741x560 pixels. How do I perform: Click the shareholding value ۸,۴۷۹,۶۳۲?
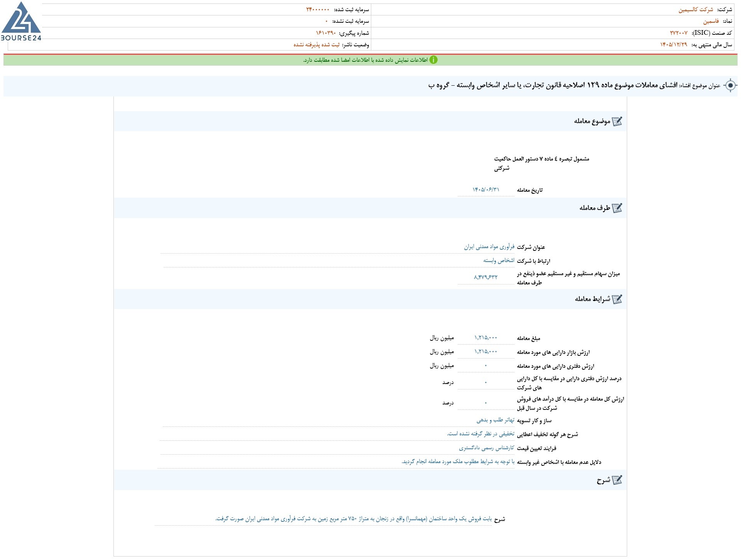(x=486, y=277)
